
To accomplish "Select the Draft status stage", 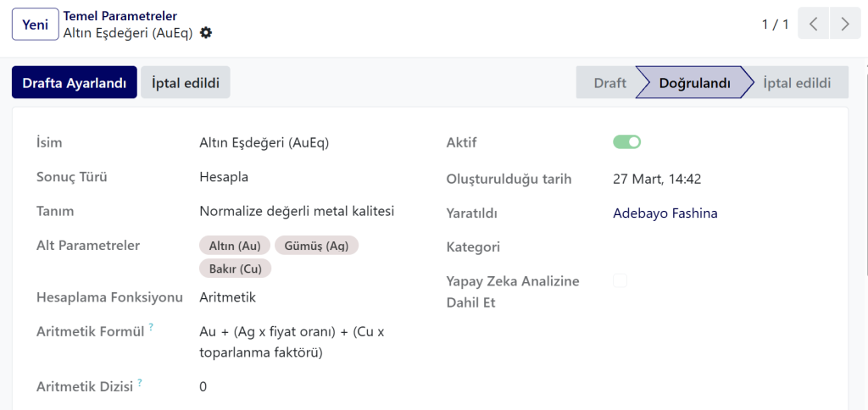I will click(x=609, y=83).
